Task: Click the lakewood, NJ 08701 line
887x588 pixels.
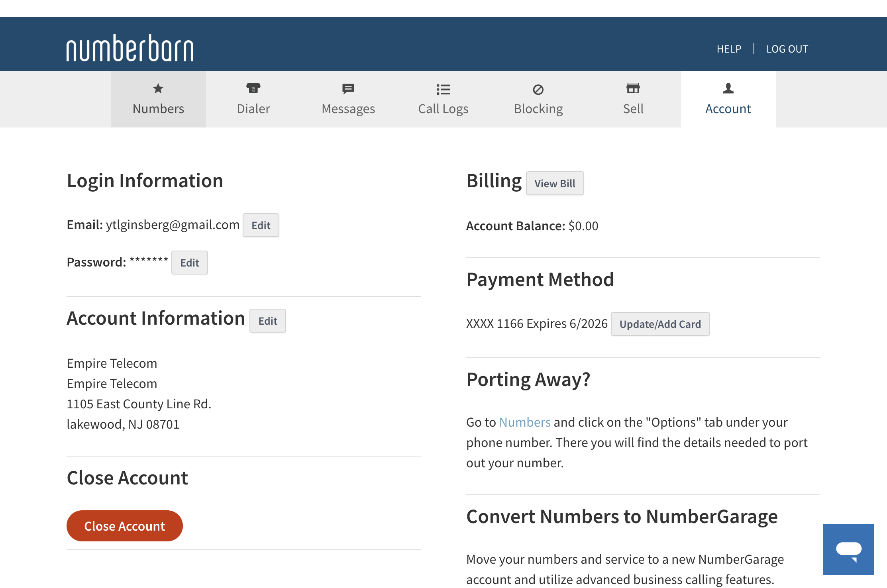Action: (123, 424)
